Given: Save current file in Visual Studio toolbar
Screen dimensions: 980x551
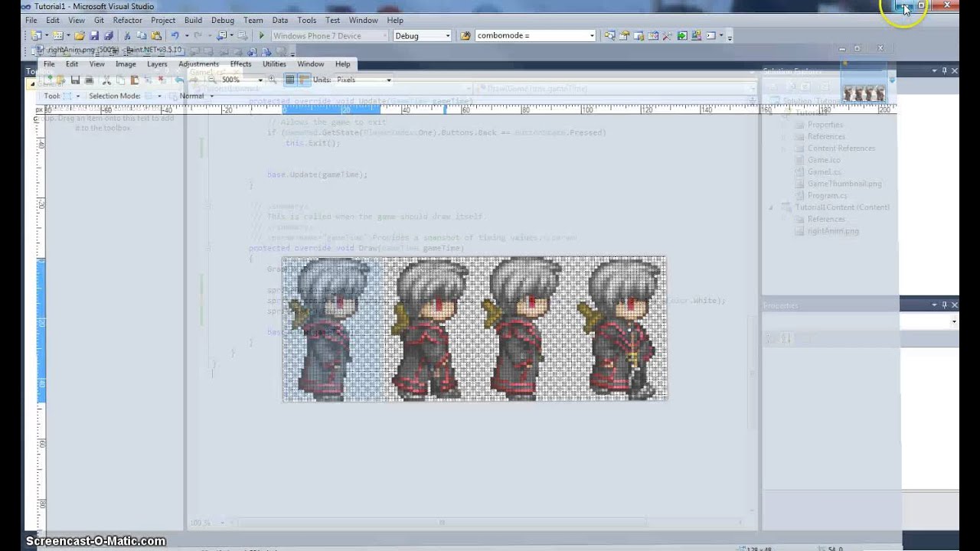Looking at the screenshot, I should tap(94, 36).
